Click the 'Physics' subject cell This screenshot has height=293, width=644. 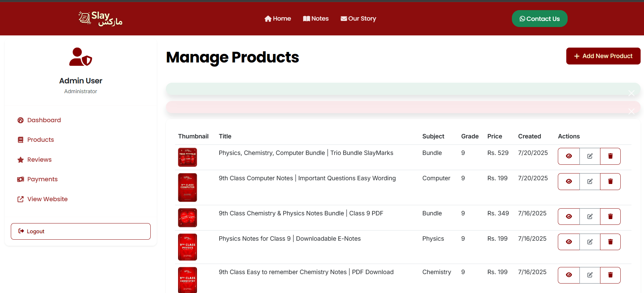[x=433, y=239]
